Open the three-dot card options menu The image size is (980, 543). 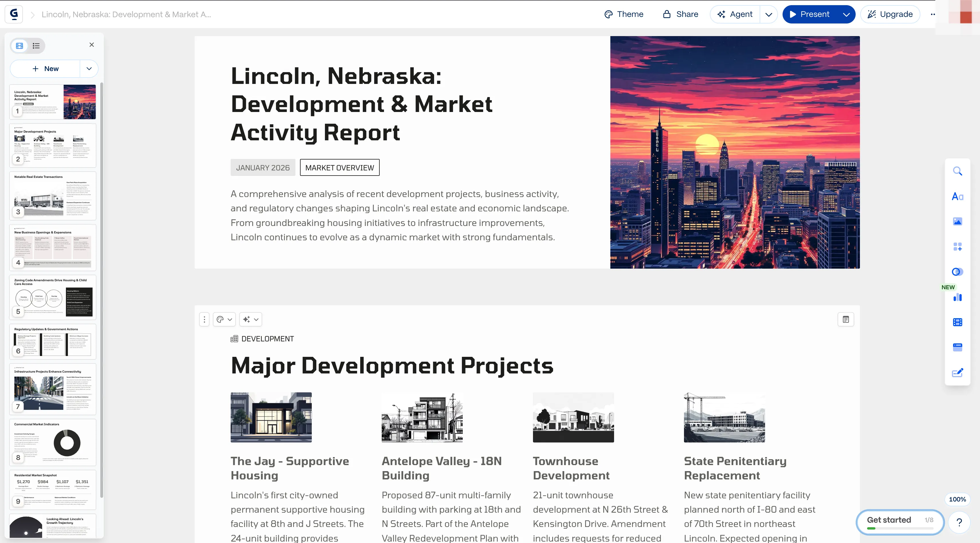[204, 320]
